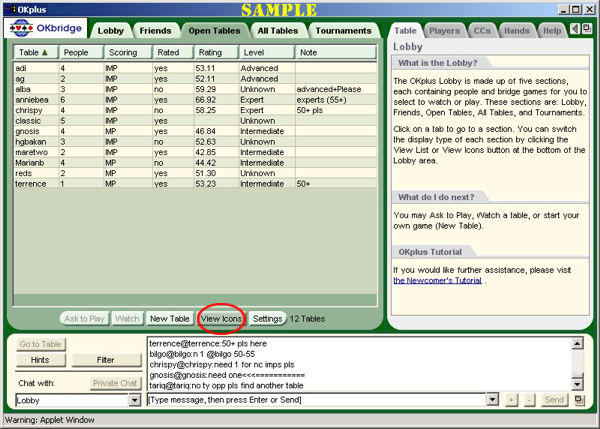Screen dimensions: 600x429
Task: Click the Private Chat button
Action: pyautogui.click(x=115, y=383)
